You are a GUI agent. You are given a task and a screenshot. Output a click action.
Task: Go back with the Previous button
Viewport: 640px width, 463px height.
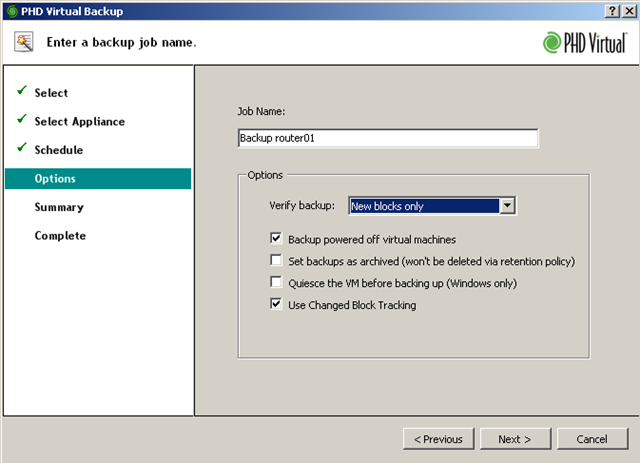click(438, 439)
